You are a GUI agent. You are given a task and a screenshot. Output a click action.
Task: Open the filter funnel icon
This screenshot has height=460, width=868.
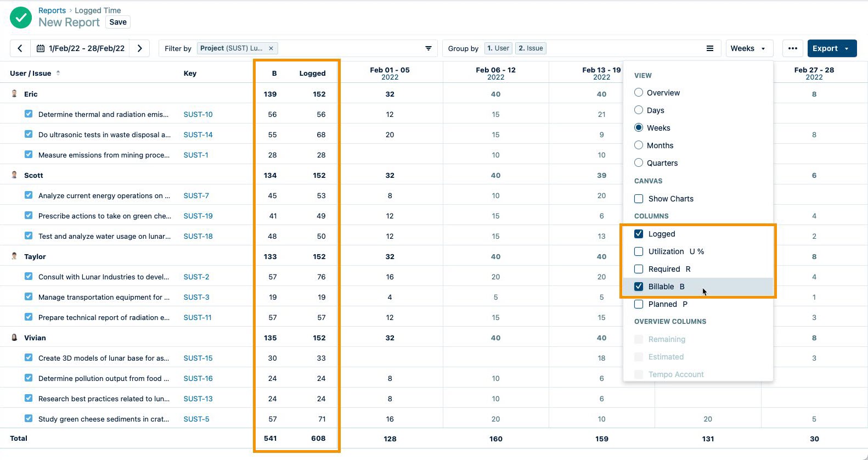click(429, 48)
